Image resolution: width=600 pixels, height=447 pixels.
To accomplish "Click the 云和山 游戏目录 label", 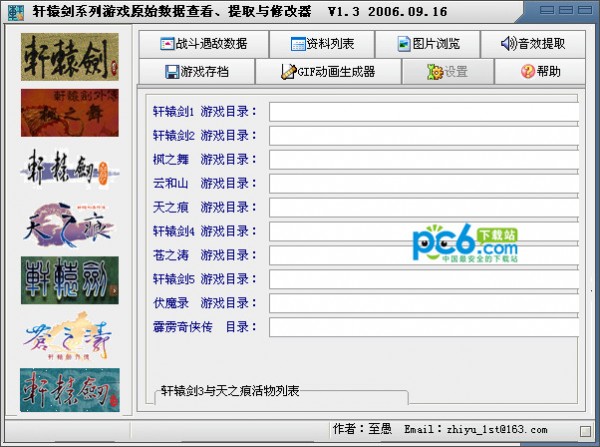I will click(x=205, y=183).
